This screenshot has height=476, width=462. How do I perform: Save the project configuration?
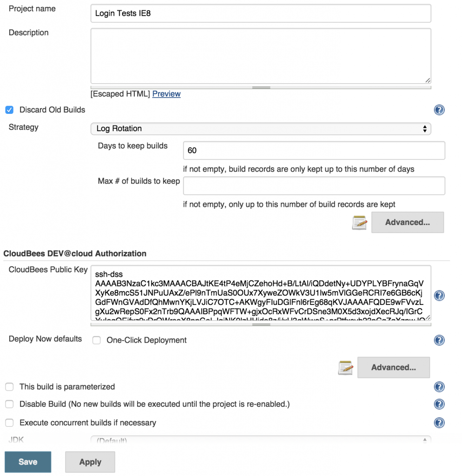pyautogui.click(x=27, y=462)
